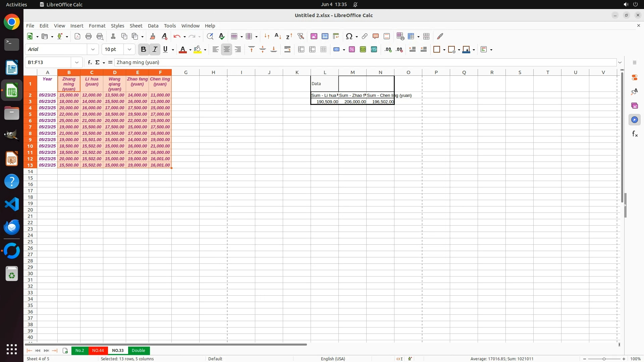Click the Sort Ascending toolbar icon
644x362 pixels.
(278, 36)
